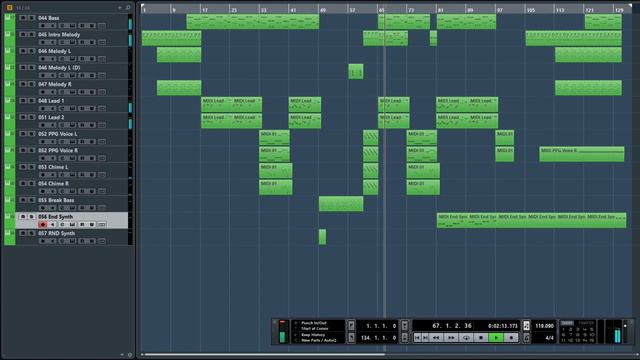Image resolution: width=640 pixels, height=360 pixels.
Task: Click the 67. 1. 2. 36 position display
Action: [452, 326]
